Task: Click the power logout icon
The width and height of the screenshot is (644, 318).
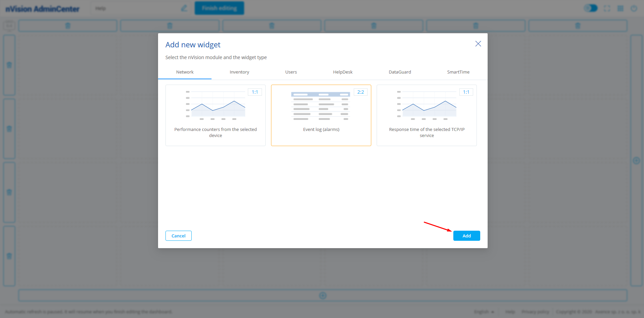Action: [x=634, y=8]
